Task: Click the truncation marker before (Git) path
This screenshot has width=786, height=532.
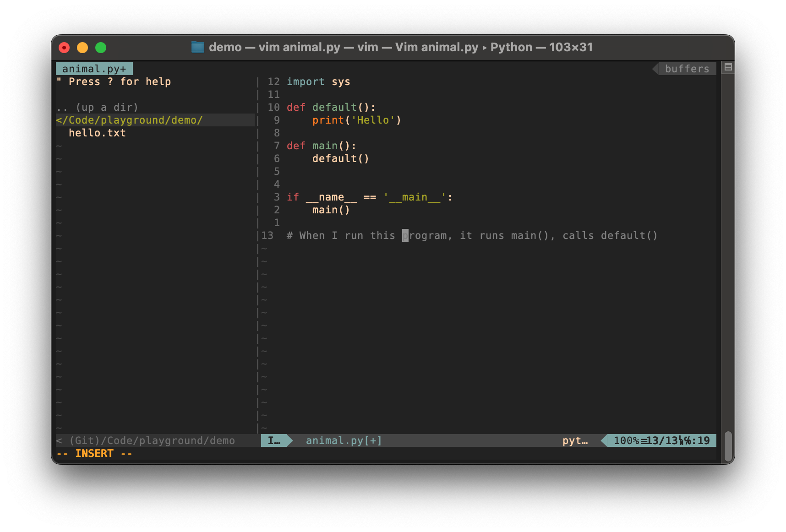Action: coord(58,440)
